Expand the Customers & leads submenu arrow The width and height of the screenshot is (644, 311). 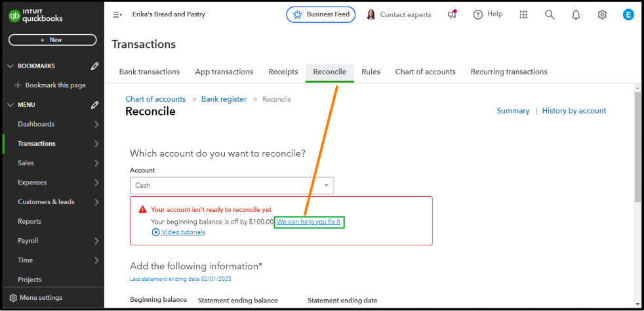click(x=96, y=201)
